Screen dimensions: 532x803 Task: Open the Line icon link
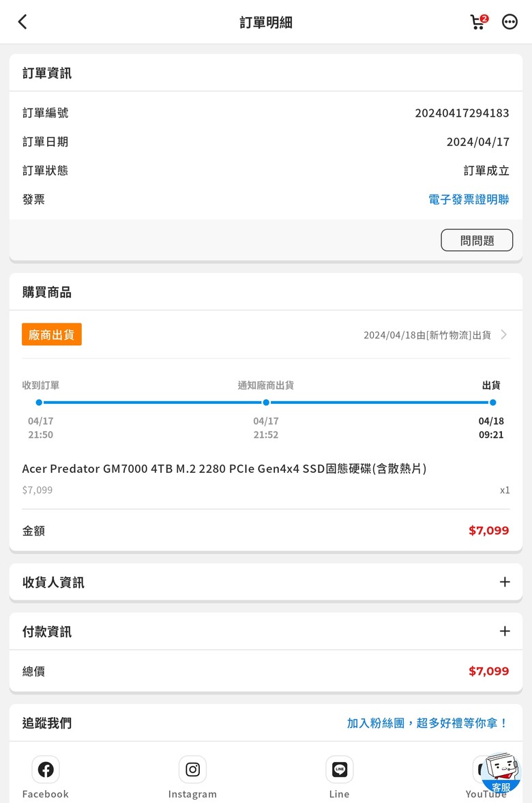click(340, 769)
